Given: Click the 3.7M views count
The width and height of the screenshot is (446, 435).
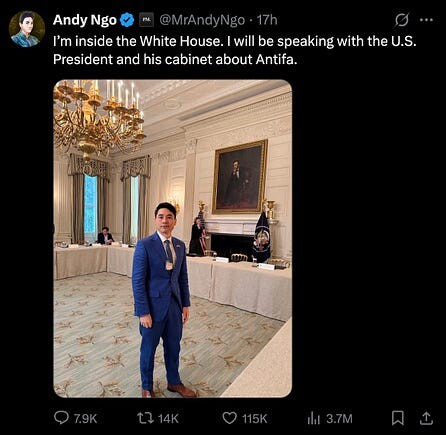Looking at the screenshot, I should click(339, 418).
